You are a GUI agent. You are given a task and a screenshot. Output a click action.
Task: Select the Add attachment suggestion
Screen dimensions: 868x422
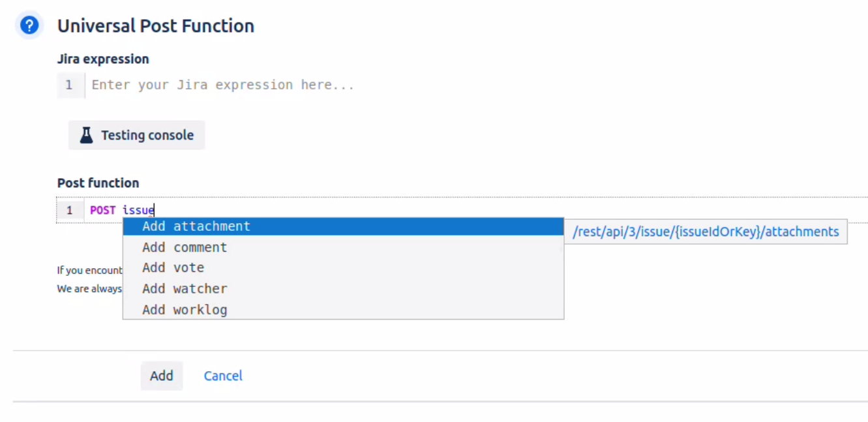(x=196, y=226)
